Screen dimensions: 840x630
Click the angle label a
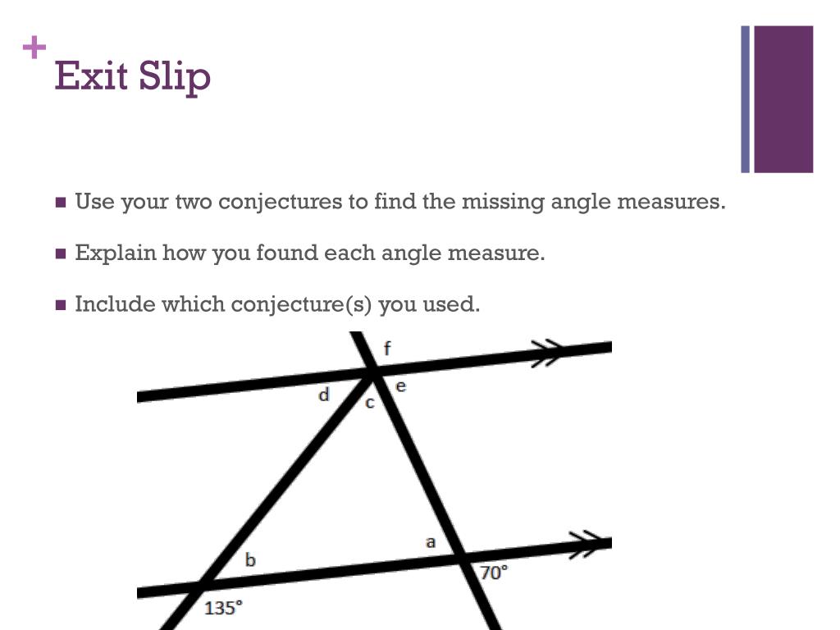430,542
